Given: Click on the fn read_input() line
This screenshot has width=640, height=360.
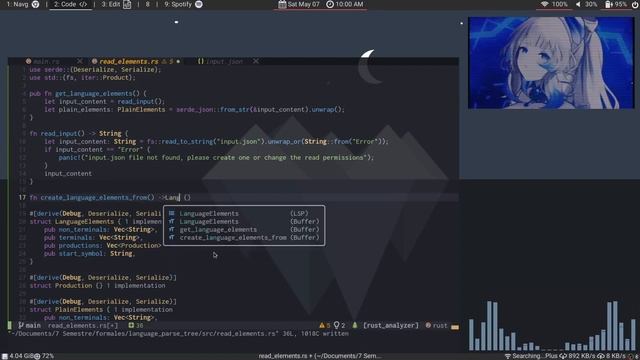Looking at the screenshot, I should (x=78, y=133).
